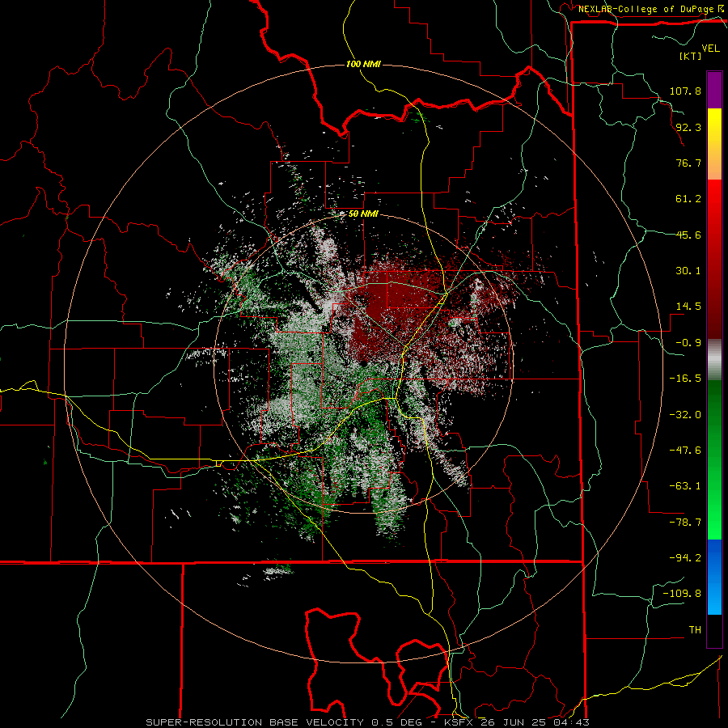Select the 92.3 legend value
This screenshot has height=728, width=728.
click(688, 127)
